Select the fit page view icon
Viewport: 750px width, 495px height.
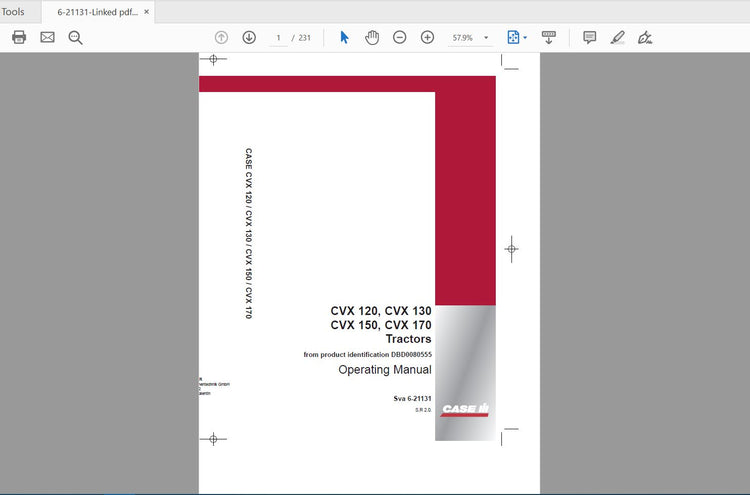[x=513, y=37]
